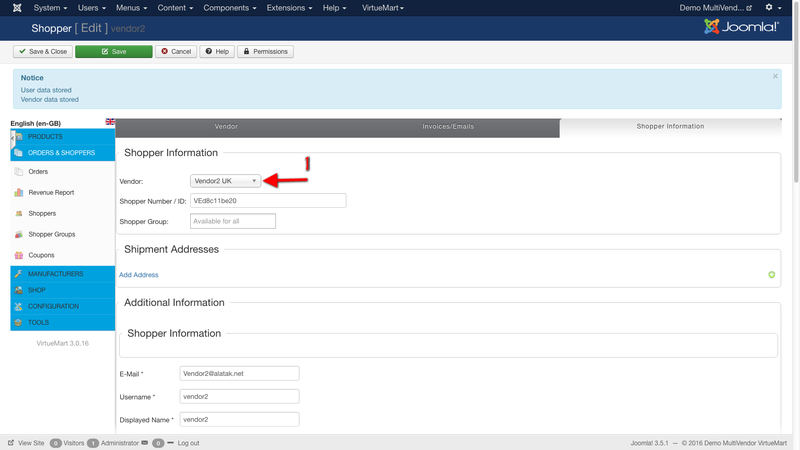Image resolution: width=800 pixels, height=450 pixels.
Task: Select the Shopper Information tab
Action: [670, 127]
